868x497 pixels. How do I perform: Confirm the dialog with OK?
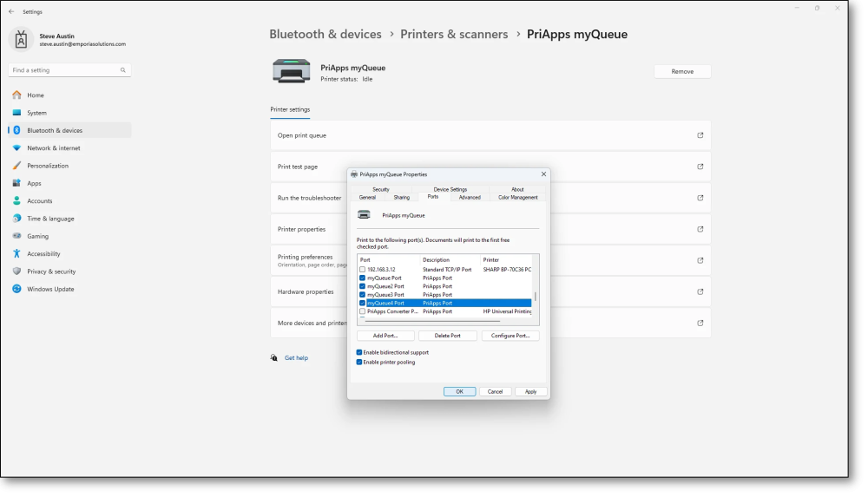(459, 392)
